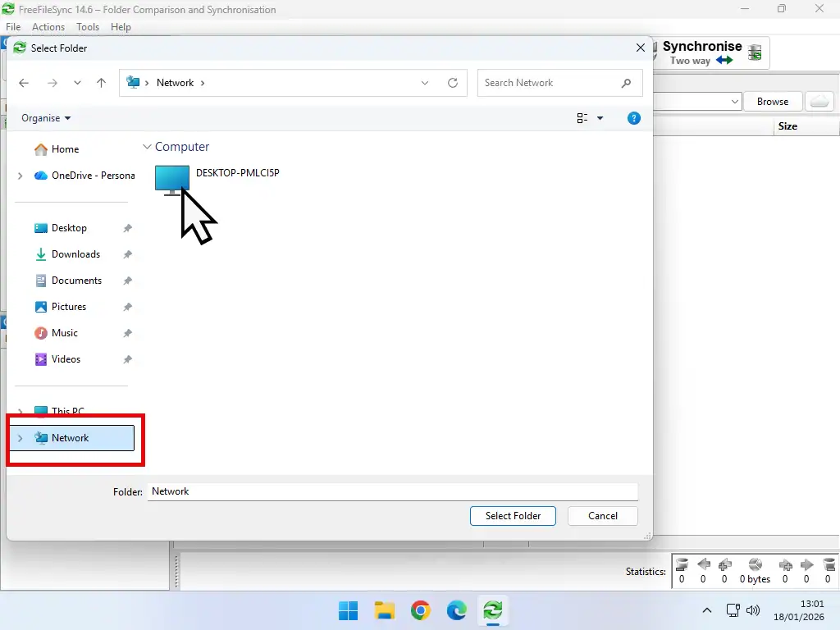
Task: Navigate up one level using up arrow
Action: point(100,82)
